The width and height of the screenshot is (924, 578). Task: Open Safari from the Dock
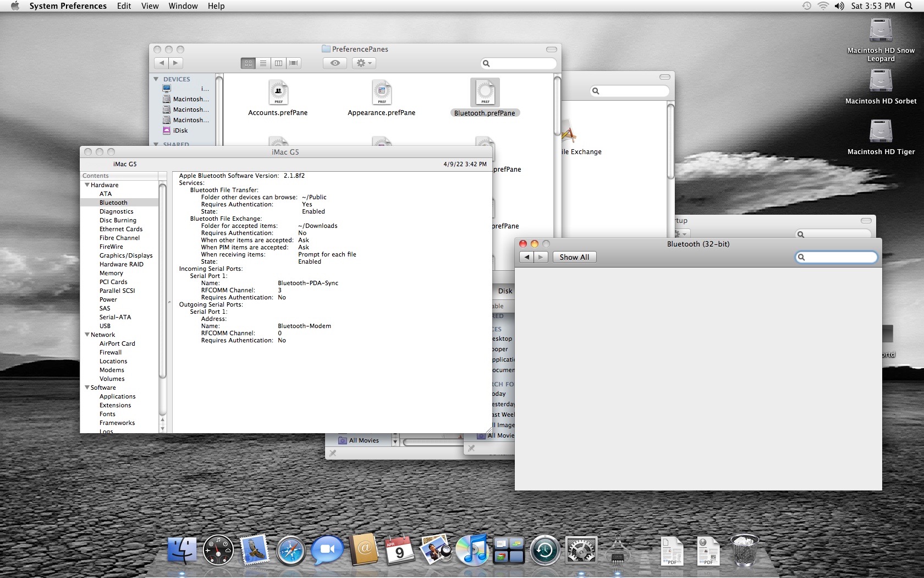click(x=290, y=550)
